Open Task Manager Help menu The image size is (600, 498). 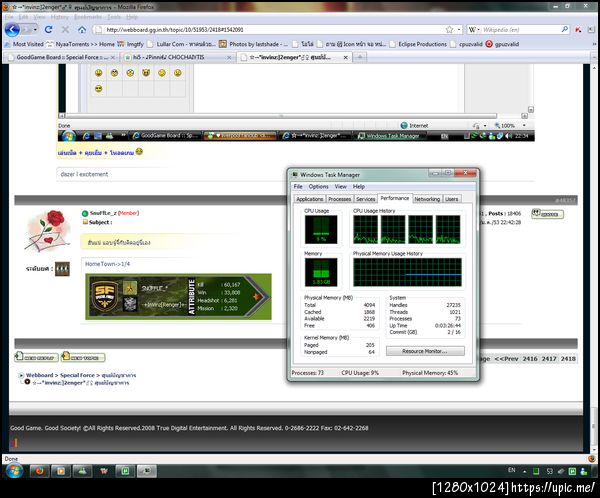(x=359, y=186)
